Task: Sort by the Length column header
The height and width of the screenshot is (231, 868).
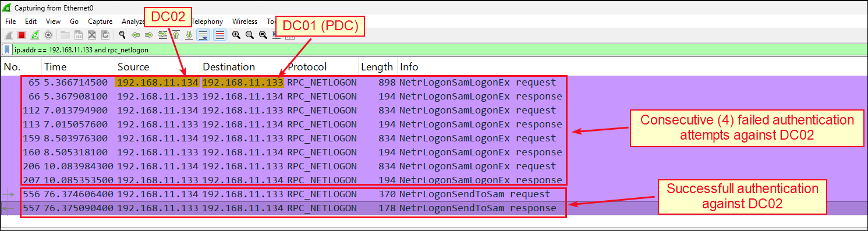Action: (x=377, y=67)
